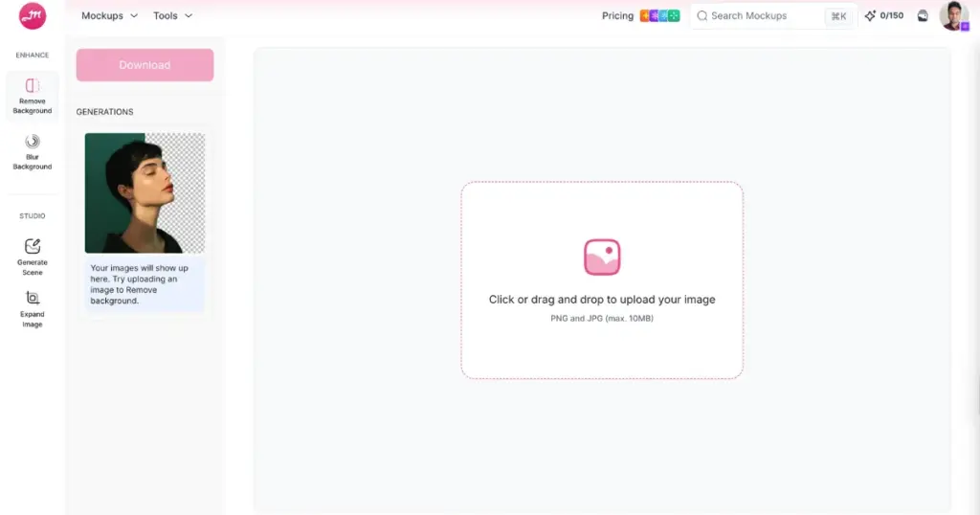Image resolution: width=980 pixels, height=515 pixels.
Task: Click the pink Download button
Action: click(x=145, y=65)
